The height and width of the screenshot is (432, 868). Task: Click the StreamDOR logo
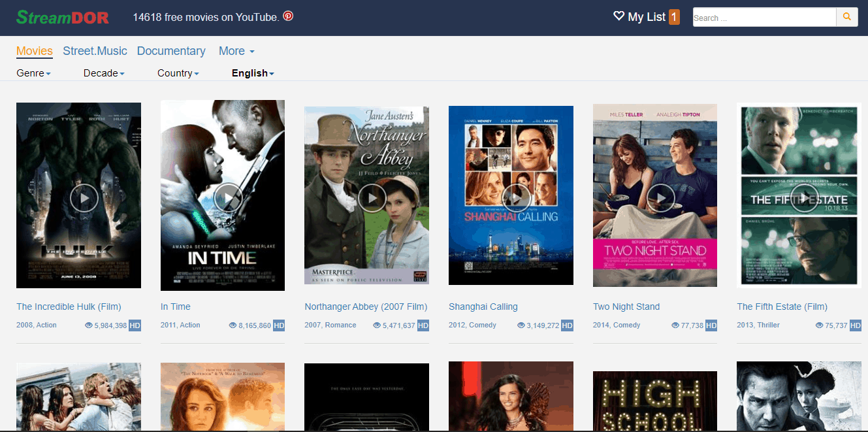[x=63, y=17]
